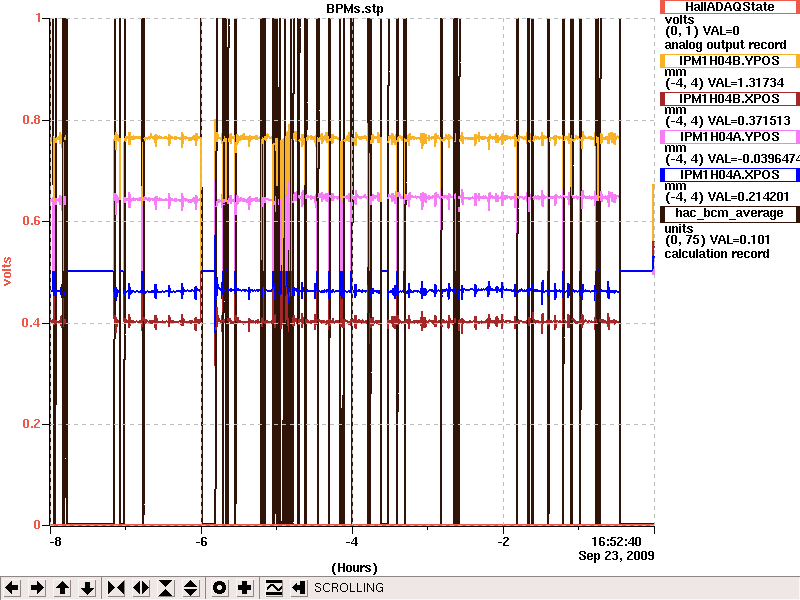Click the VAL=0.371513 readout
The width and height of the screenshot is (800, 600).
click(x=749, y=121)
